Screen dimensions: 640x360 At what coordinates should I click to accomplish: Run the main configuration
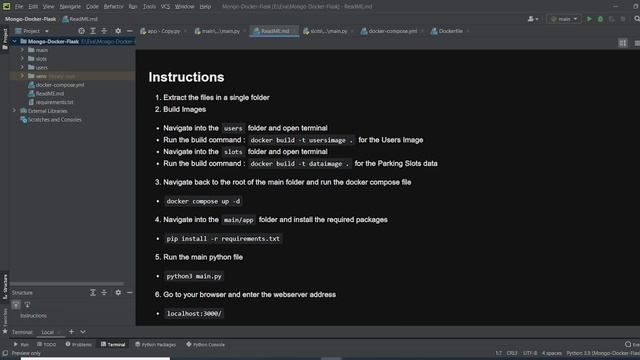point(589,19)
